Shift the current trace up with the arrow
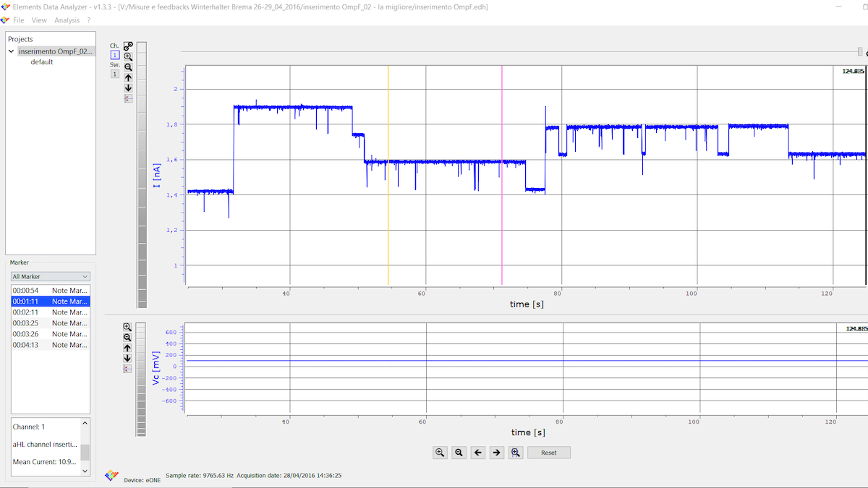This screenshot has height=488, width=868. (128, 77)
